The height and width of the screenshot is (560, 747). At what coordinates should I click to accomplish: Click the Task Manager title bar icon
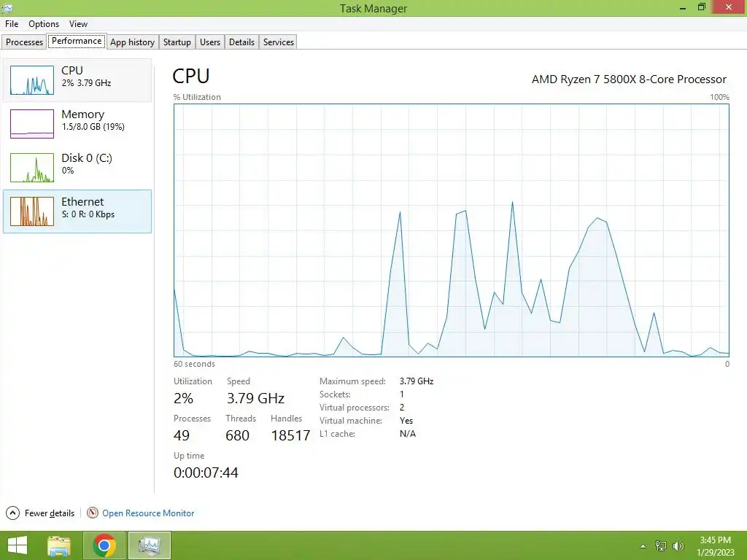point(7,8)
